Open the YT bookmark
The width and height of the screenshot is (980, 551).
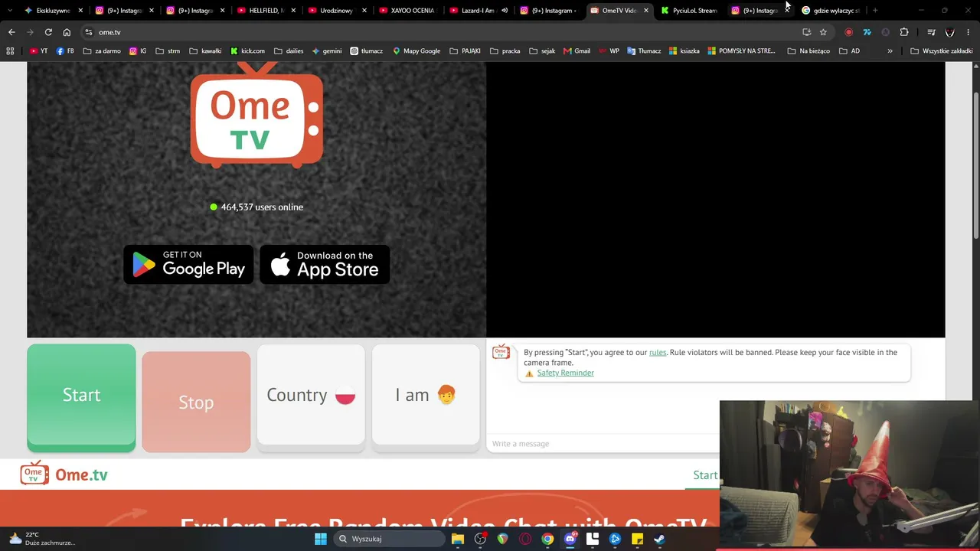[38, 51]
